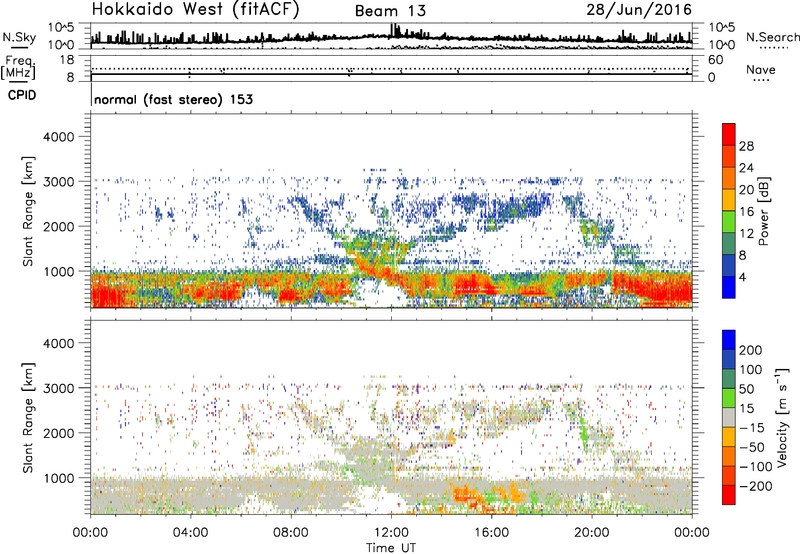Click the velocity panel 'Slant Range [km]' label
800x554 pixels.
(x=28, y=418)
